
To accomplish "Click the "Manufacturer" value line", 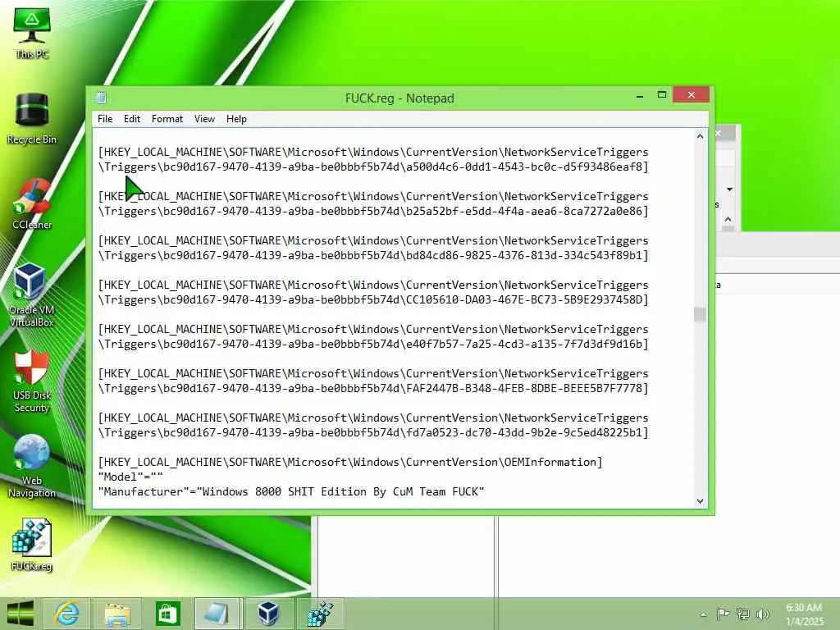I will (x=291, y=491).
